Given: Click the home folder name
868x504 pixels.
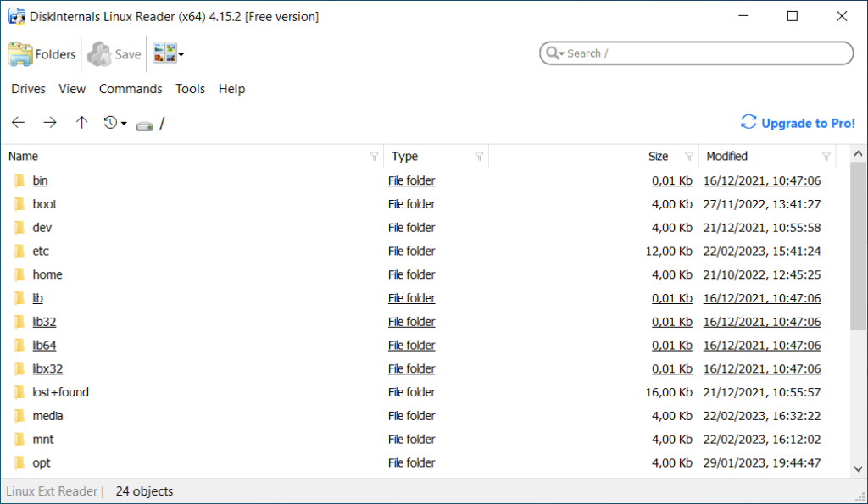Looking at the screenshot, I should 47,274.
